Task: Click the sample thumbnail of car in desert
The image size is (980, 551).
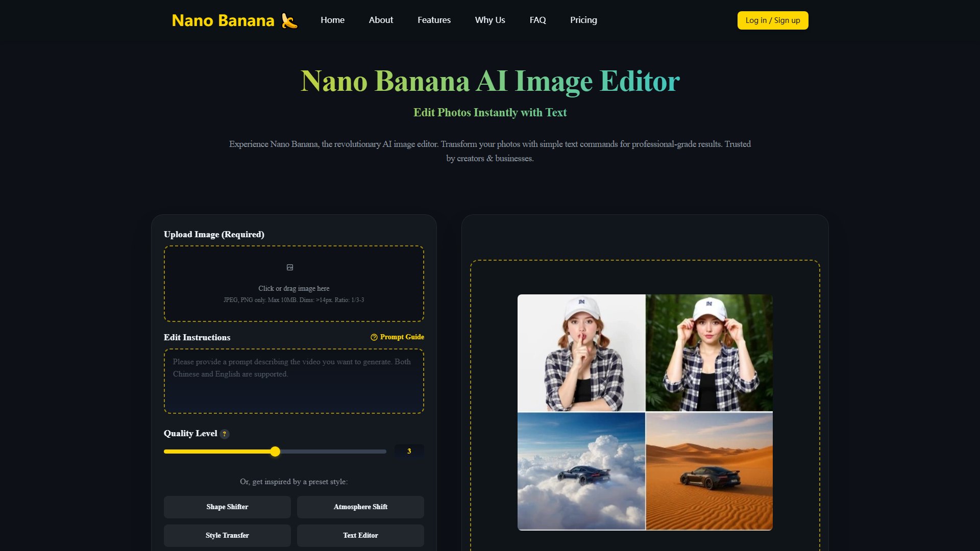Action: click(709, 471)
